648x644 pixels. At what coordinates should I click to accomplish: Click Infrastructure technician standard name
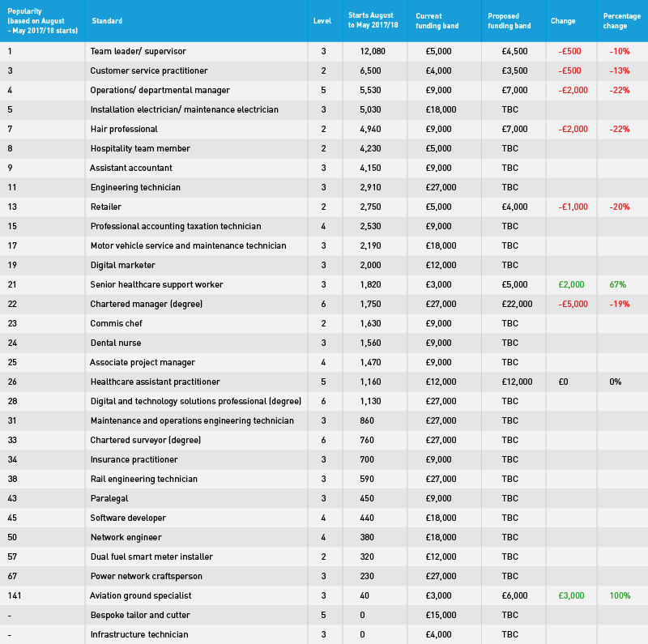click(139, 634)
